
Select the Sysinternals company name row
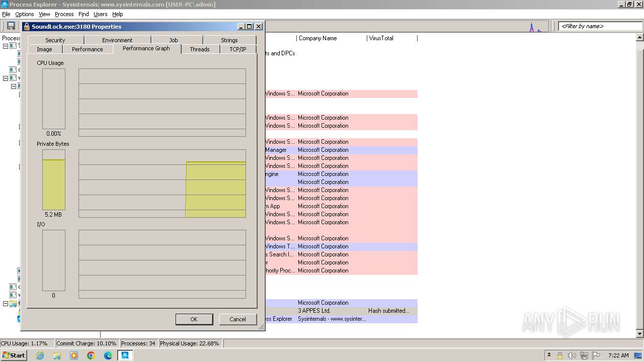pos(332,319)
